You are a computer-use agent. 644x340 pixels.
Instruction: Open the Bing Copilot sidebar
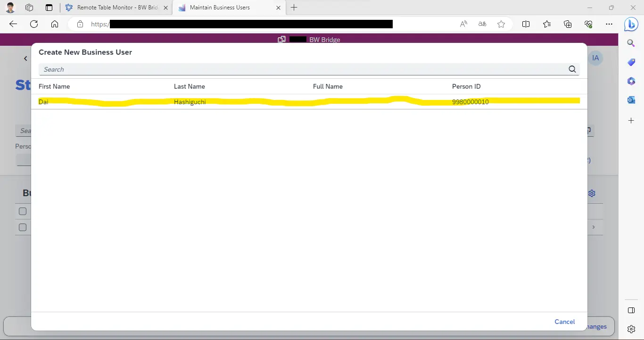(631, 24)
